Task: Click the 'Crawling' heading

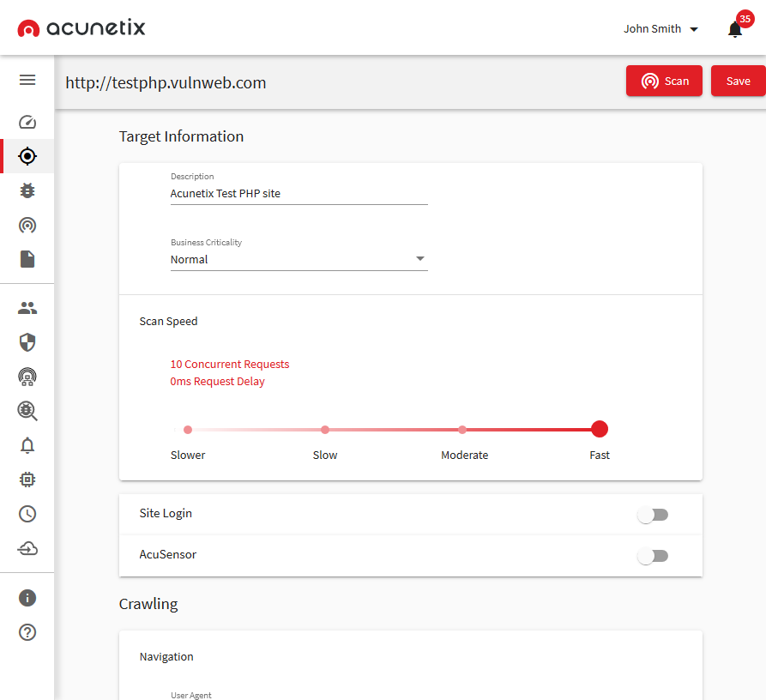Action: click(148, 604)
